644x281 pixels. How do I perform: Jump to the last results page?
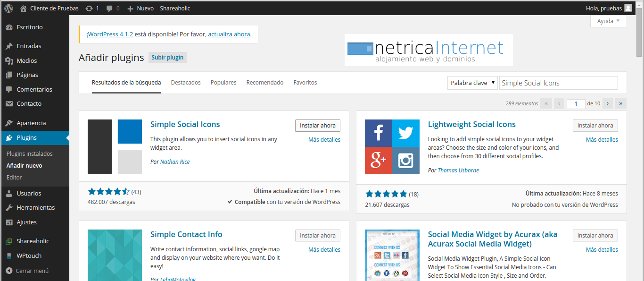point(621,103)
